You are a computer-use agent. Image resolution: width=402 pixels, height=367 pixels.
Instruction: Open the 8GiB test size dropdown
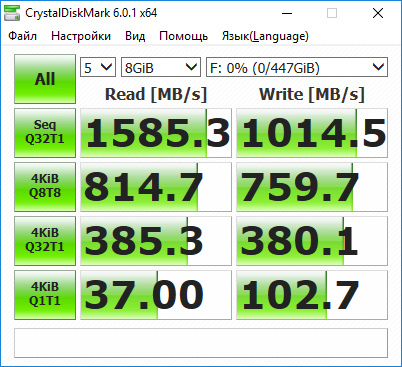[161, 67]
